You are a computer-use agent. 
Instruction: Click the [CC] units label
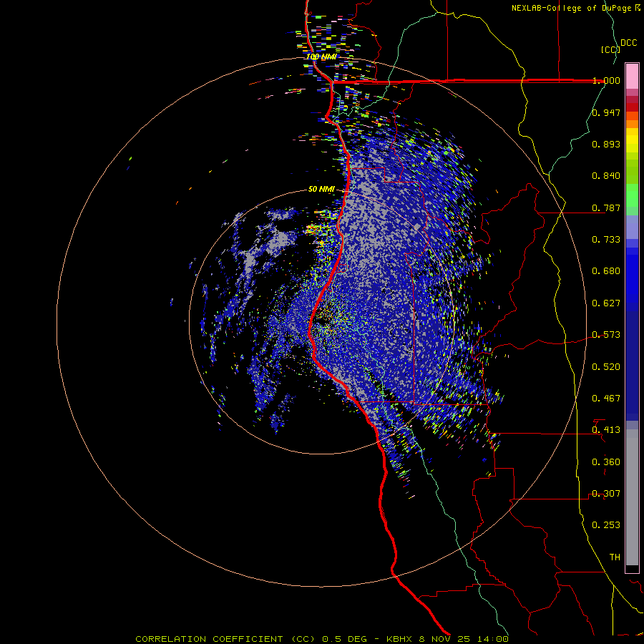[610, 49]
